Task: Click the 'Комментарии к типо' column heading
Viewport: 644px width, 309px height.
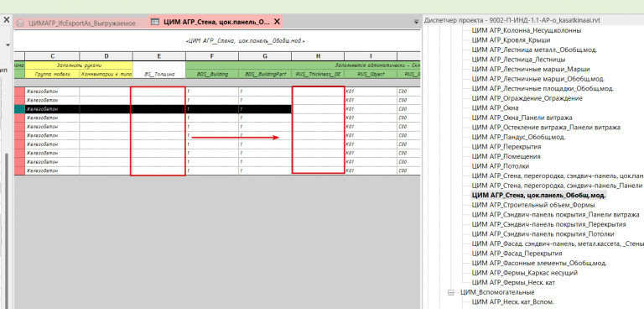Action: click(106, 74)
